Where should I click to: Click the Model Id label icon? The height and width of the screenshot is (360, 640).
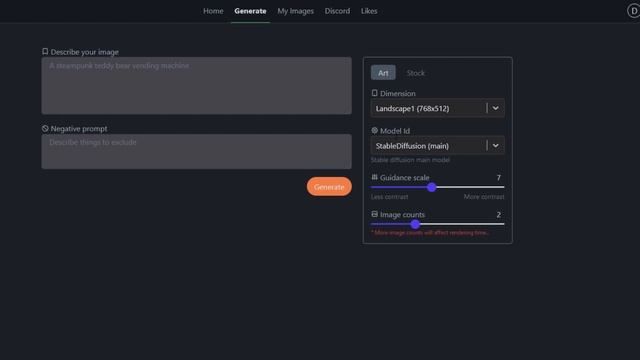click(374, 130)
